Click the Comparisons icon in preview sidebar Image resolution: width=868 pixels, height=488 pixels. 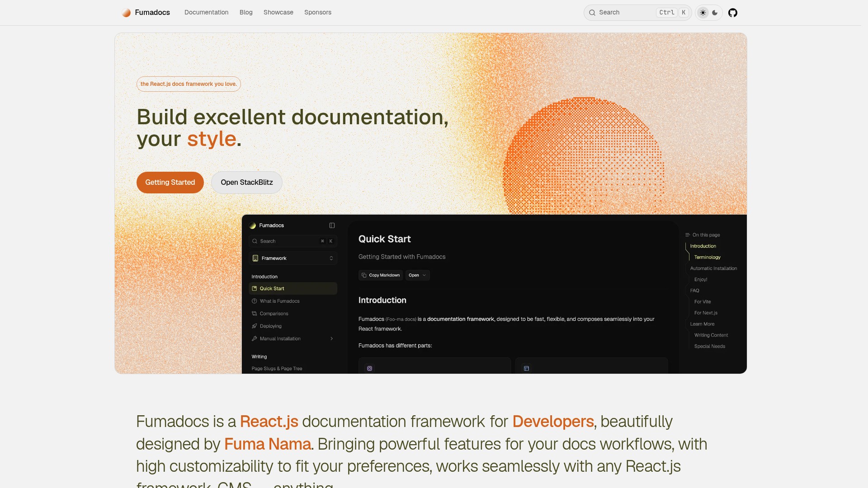[255, 314]
